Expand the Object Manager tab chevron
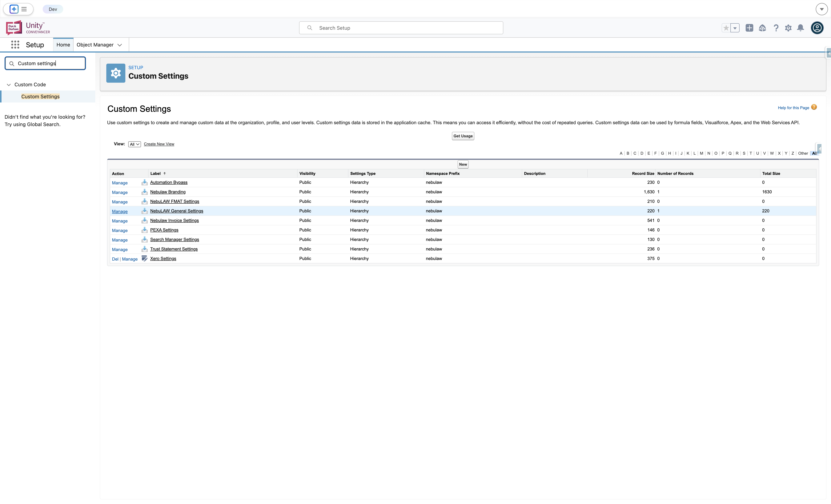 (120, 45)
